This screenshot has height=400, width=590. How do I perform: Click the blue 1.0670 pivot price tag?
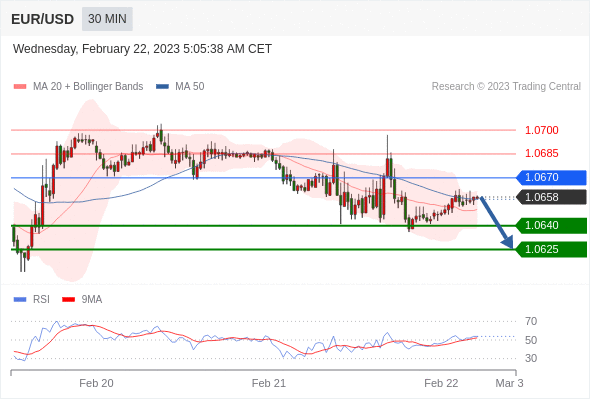point(551,178)
